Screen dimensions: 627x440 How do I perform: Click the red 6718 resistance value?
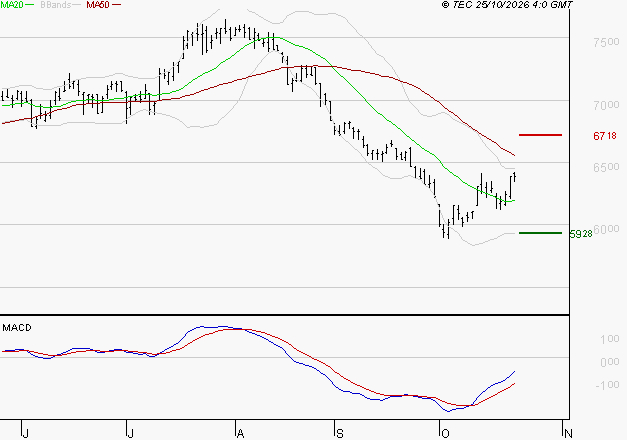tap(605, 136)
